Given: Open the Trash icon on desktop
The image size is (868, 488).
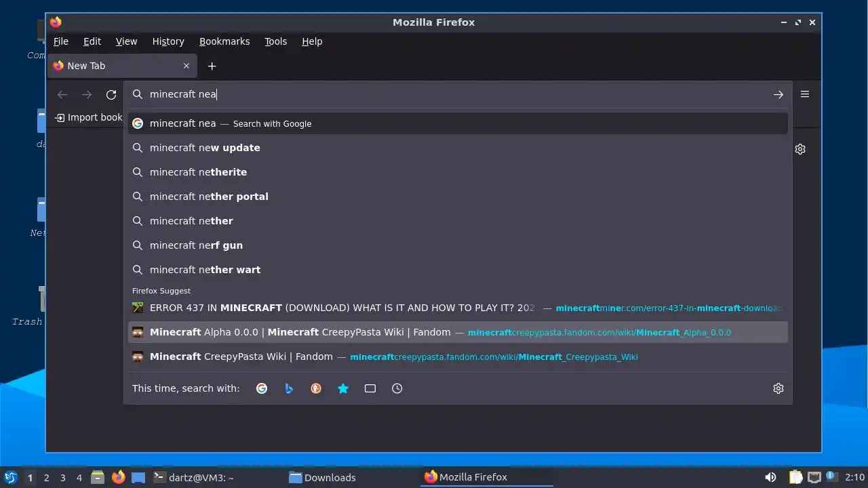Looking at the screenshot, I should 41,299.
